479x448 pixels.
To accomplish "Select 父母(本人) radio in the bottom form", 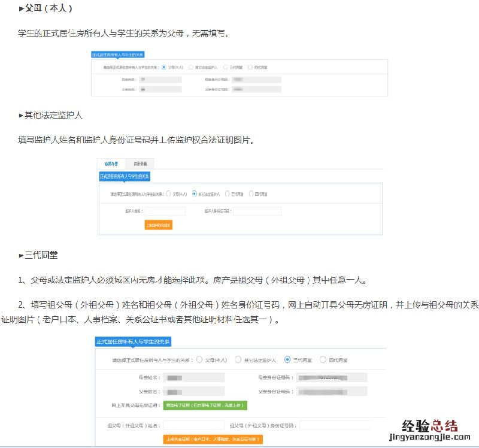I will click(199, 360).
